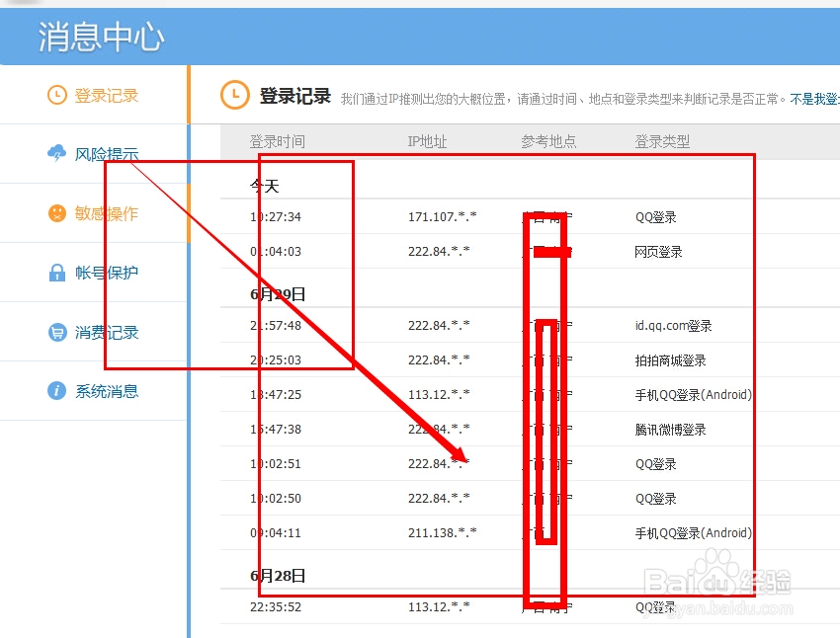Click the face icon next to 敏感操作
Image resolution: width=840 pixels, height=638 pixels.
[56, 213]
